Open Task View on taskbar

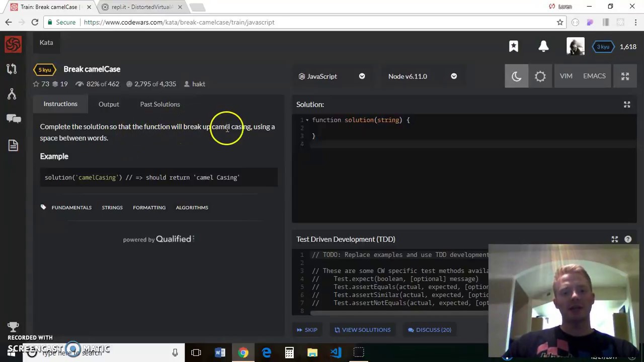point(196,352)
